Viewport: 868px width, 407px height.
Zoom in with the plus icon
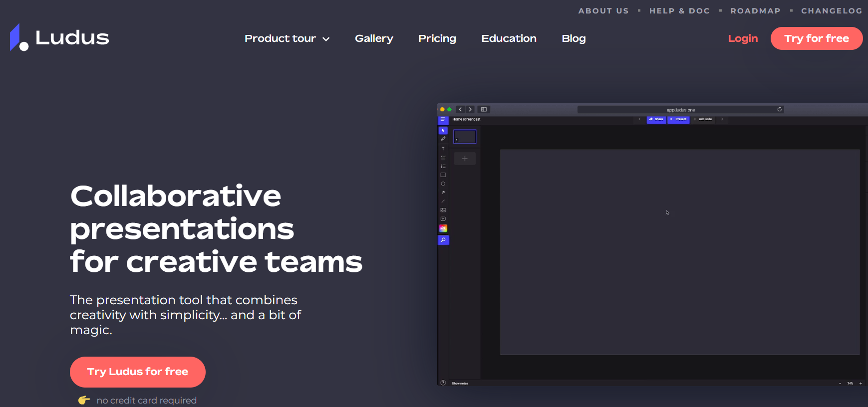[861, 384]
